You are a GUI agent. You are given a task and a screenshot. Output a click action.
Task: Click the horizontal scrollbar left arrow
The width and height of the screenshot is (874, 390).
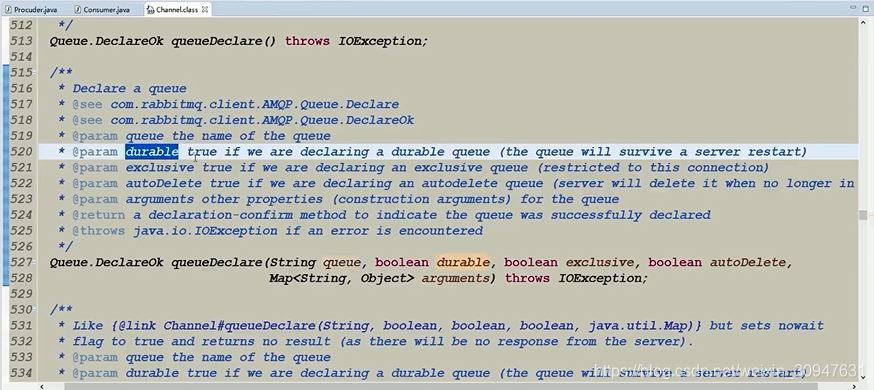[x=42, y=386]
